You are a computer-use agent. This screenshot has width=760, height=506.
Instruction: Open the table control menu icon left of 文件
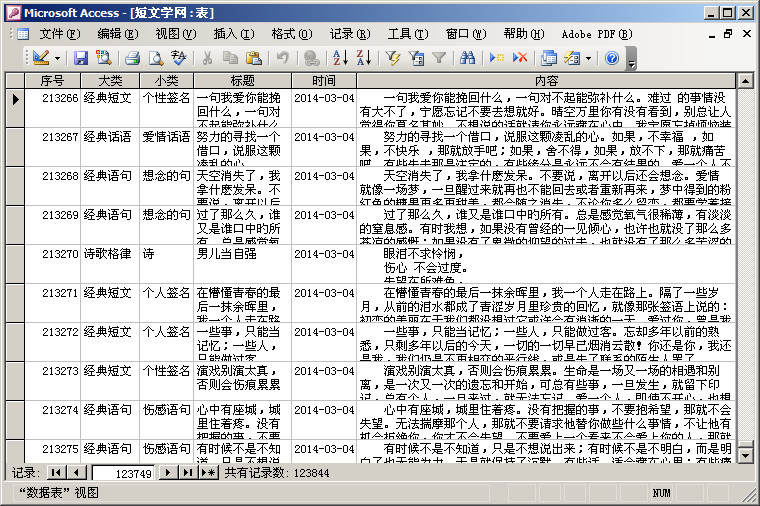pos(22,34)
